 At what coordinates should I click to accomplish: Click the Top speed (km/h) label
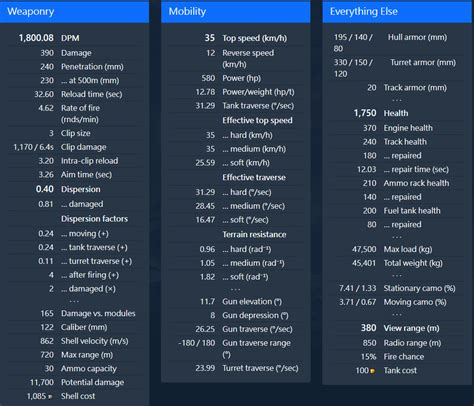(x=255, y=38)
